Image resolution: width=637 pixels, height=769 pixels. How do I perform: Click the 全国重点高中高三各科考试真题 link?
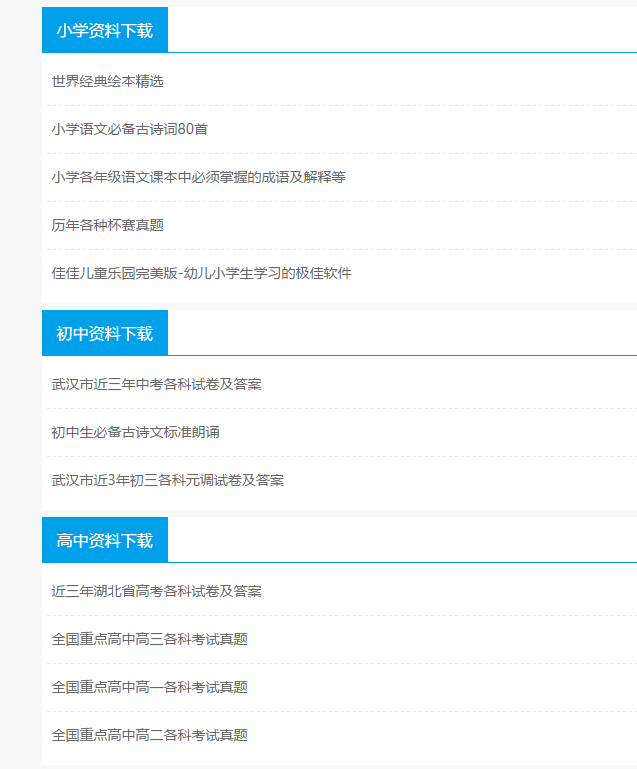pyautogui.click(x=150, y=639)
